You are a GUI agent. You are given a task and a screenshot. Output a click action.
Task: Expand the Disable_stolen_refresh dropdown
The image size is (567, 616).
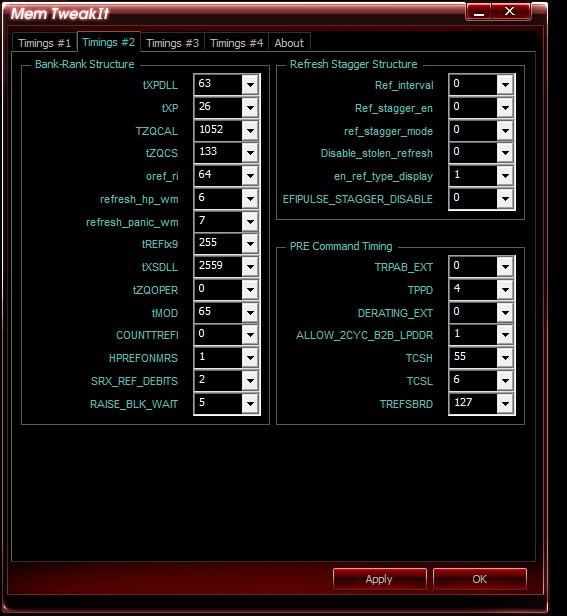point(505,152)
